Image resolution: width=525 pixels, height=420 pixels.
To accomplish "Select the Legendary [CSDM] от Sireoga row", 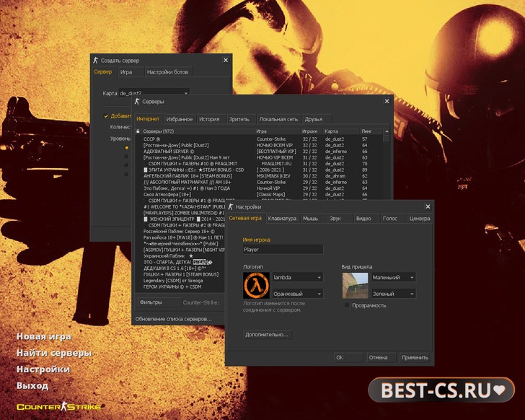I will coord(181,280).
